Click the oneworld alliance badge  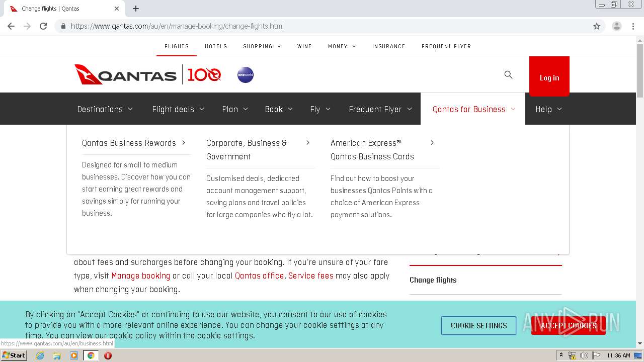(x=246, y=75)
